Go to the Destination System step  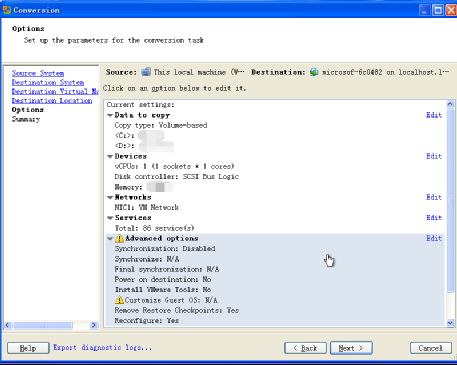coord(48,82)
